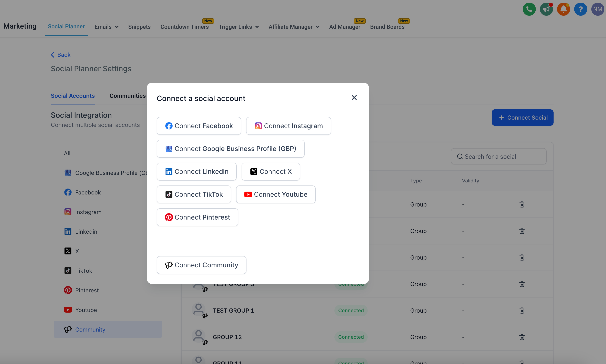The width and height of the screenshot is (606, 364).
Task: Switch to the Communities tab
Action: (127, 96)
